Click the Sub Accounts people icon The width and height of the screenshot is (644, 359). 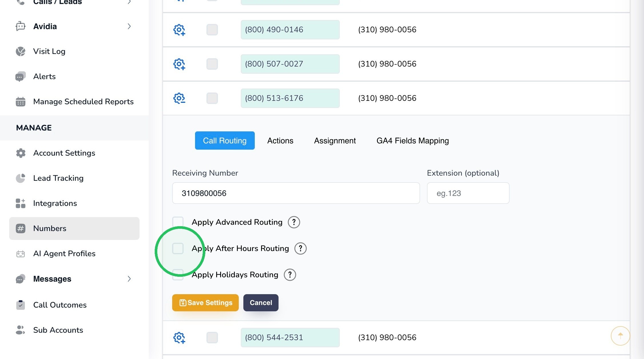click(x=21, y=330)
